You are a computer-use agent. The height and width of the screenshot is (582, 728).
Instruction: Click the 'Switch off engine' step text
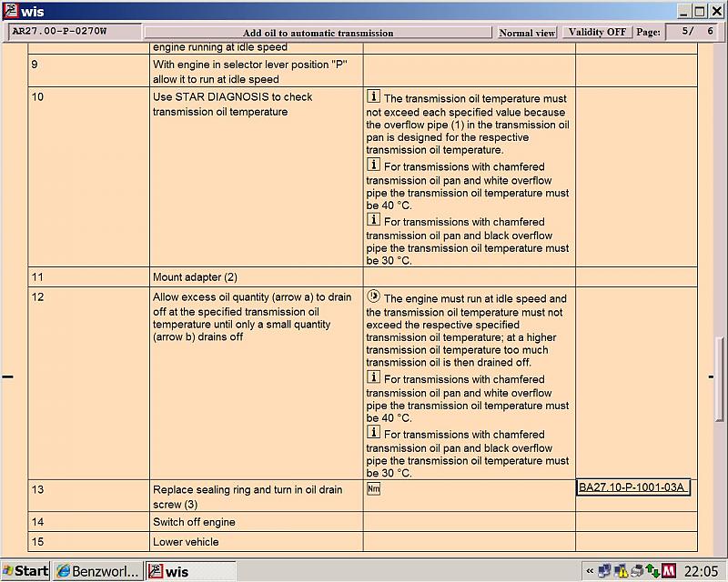tap(194, 522)
